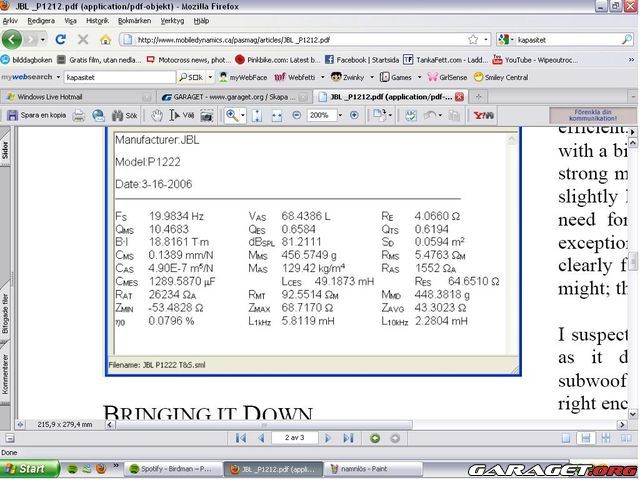Switch to Spotify in the taskbar
This screenshot has height=480, width=640.
(x=173, y=469)
